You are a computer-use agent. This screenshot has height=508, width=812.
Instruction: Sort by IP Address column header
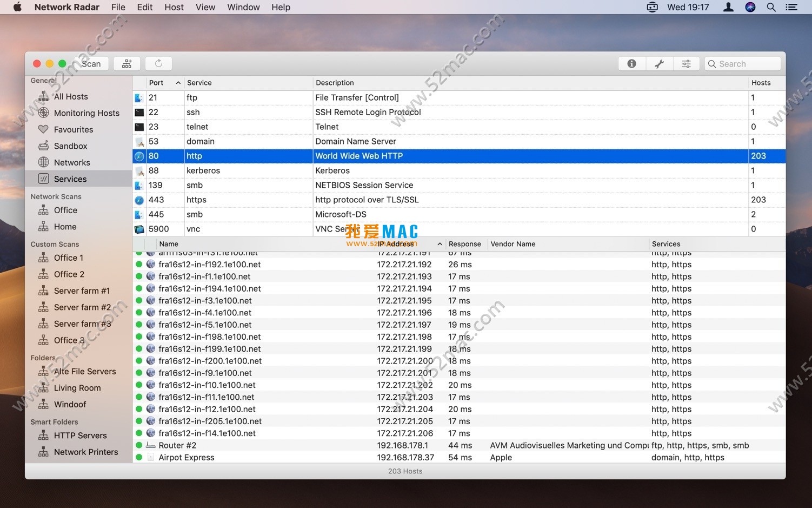(396, 244)
